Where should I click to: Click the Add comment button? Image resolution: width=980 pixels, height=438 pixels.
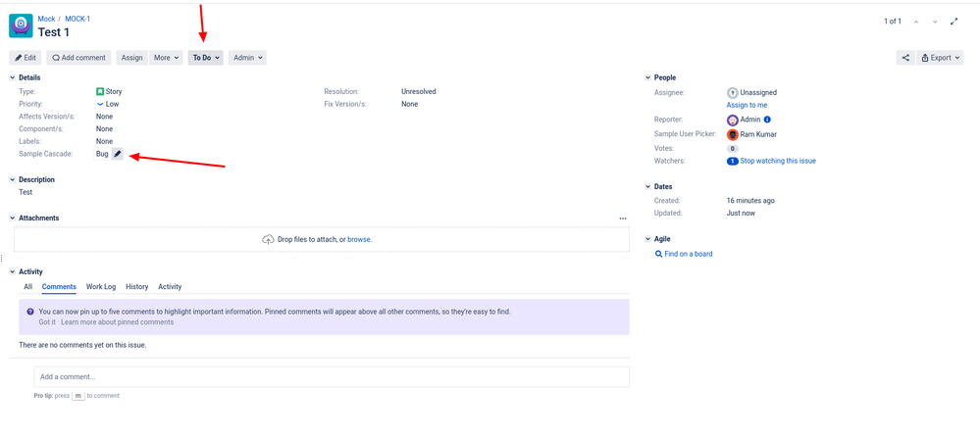[78, 58]
